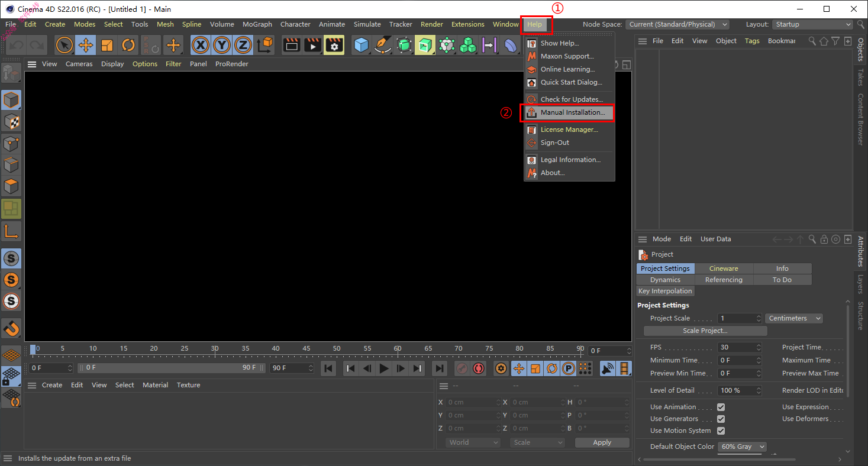This screenshot has width=868, height=466.
Task: Toggle Enable Snap magnet icon
Action: pyautogui.click(x=11, y=328)
